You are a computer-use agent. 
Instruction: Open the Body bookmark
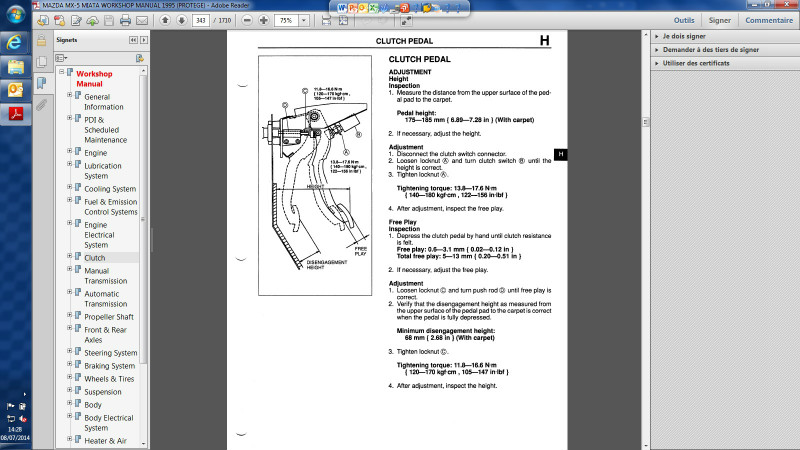tap(93, 405)
